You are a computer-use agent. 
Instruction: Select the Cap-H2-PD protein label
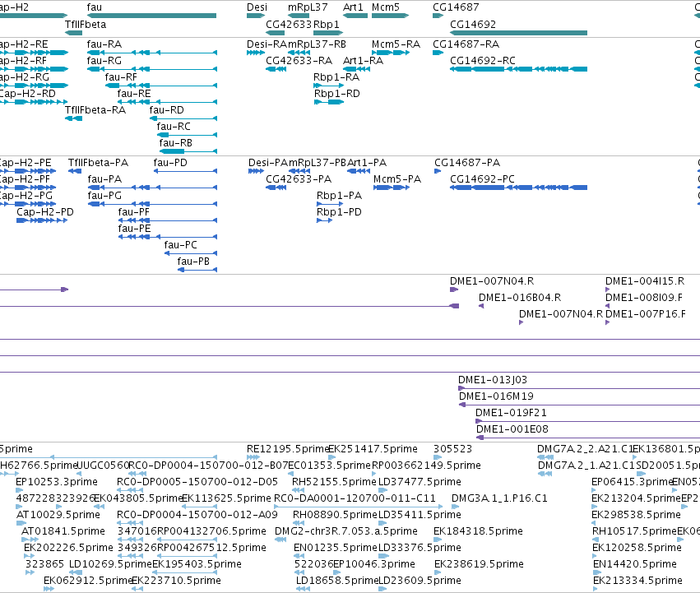click(45, 212)
